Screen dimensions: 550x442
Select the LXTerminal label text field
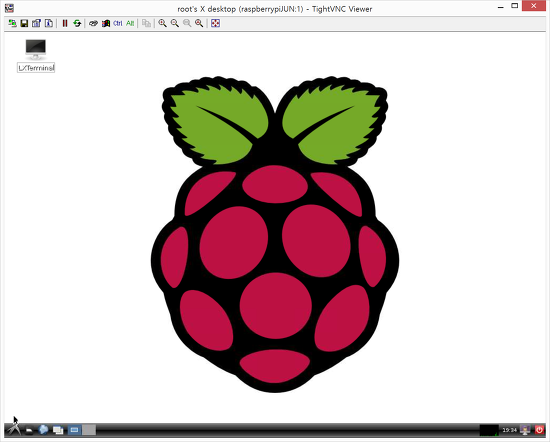click(x=36, y=68)
